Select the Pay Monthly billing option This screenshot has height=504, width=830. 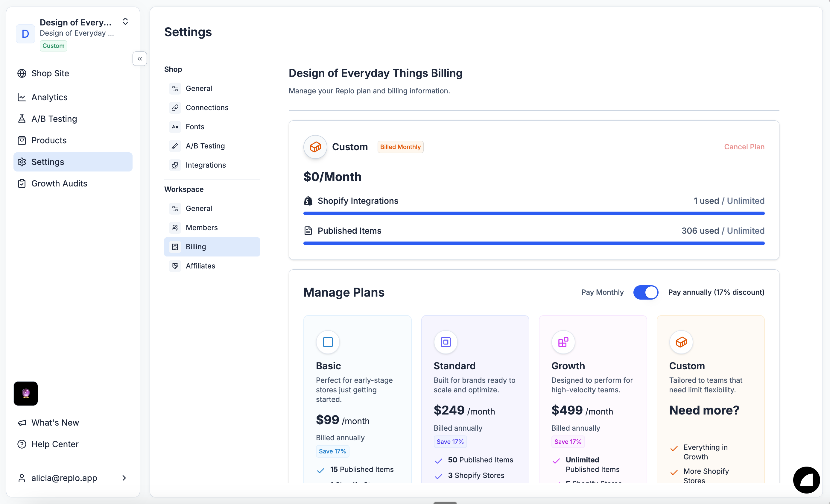coord(602,292)
